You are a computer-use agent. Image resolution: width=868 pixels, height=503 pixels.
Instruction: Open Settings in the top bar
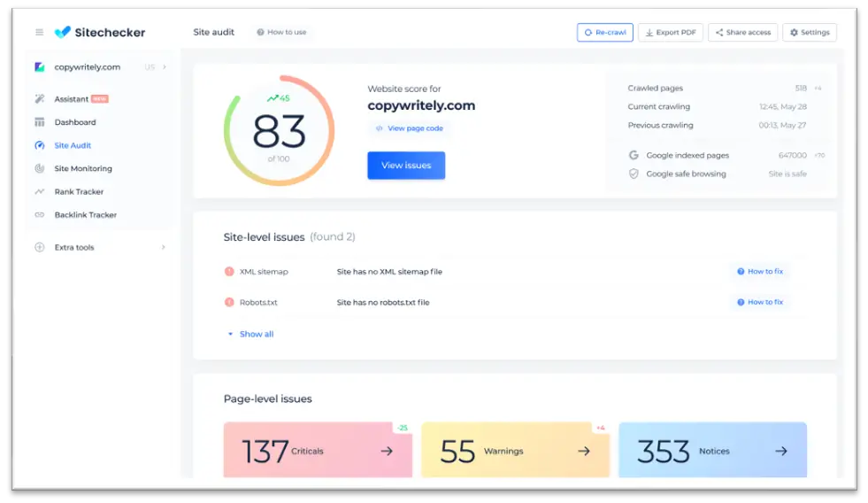(x=810, y=32)
